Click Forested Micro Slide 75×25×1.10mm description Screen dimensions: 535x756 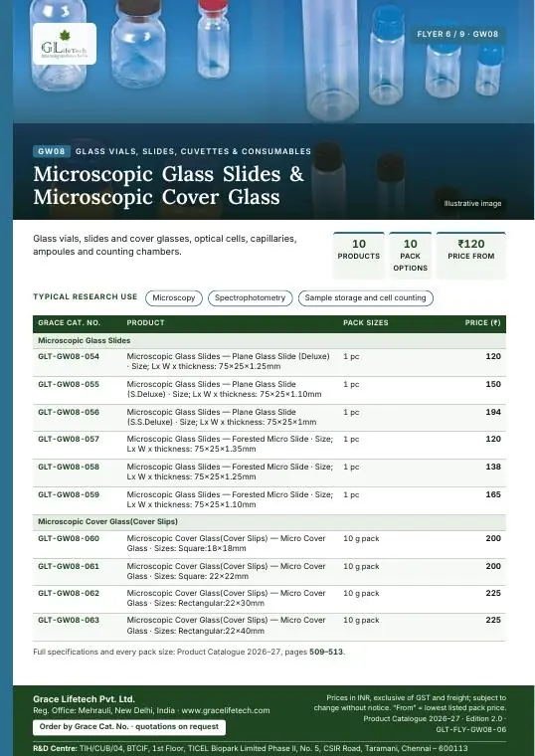230,499
